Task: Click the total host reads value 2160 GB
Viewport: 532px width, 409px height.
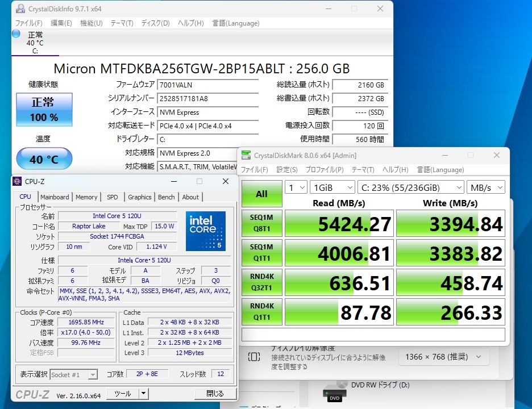Action: pos(360,85)
